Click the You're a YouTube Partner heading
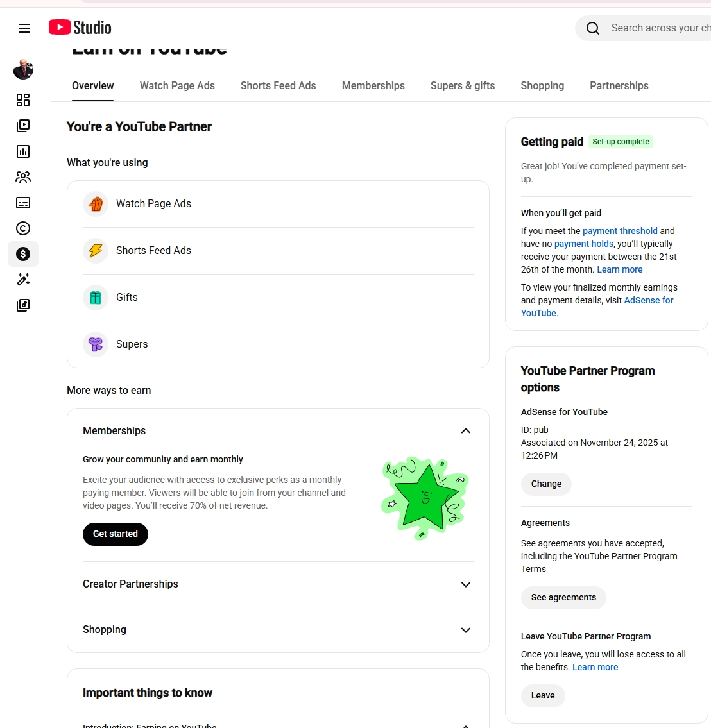The image size is (711, 728). click(x=139, y=127)
